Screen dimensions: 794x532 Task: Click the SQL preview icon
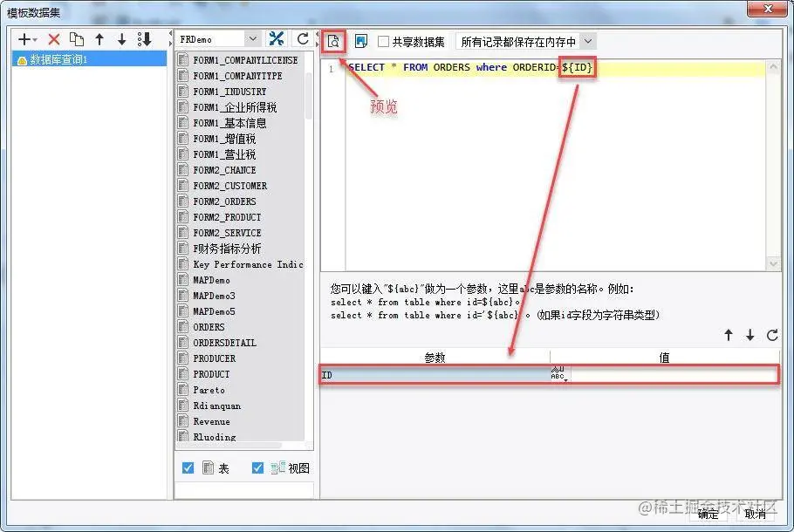[x=334, y=40]
